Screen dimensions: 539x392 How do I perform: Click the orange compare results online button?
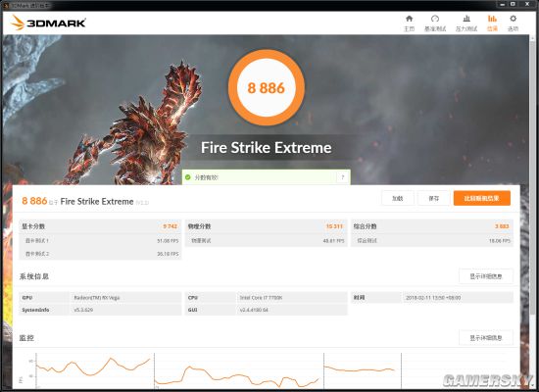(482, 198)
